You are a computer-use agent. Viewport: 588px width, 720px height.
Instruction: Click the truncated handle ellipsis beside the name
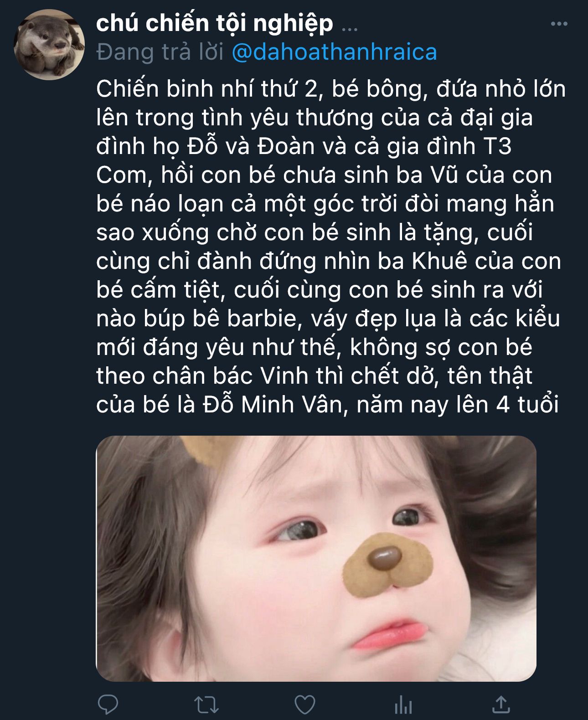point(350,28)
